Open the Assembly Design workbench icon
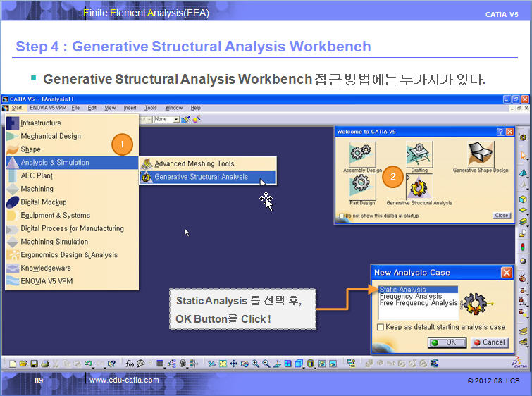The width and height of the screenshot is (532, 396). 361,154
